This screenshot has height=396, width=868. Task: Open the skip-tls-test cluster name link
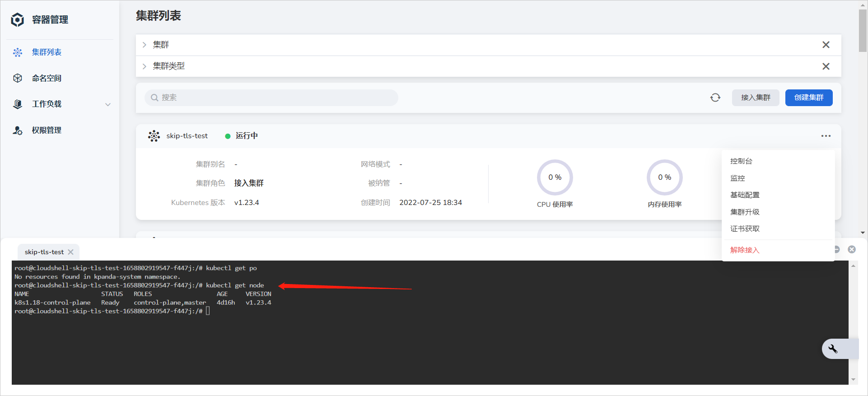(187, 136)
